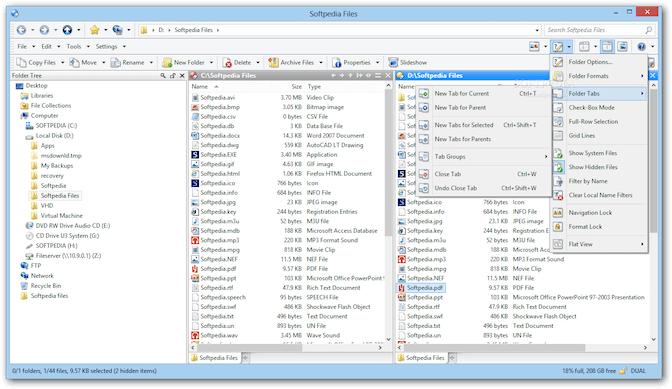Toggle Full-Row Selection
672x389 pixels.
tap(599, 122)
